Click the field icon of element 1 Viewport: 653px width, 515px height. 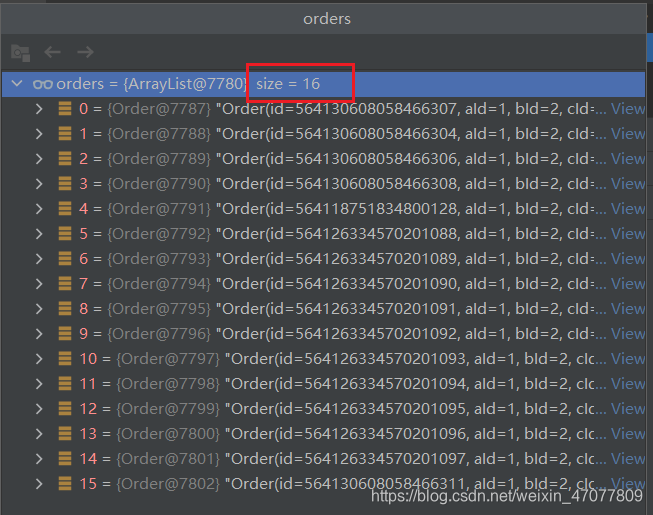click(65, 134)
